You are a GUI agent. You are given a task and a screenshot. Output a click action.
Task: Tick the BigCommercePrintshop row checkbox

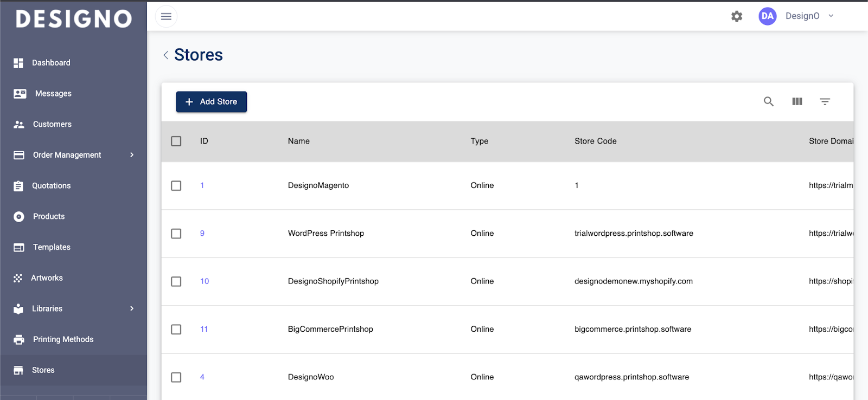[x=176, y=329]
